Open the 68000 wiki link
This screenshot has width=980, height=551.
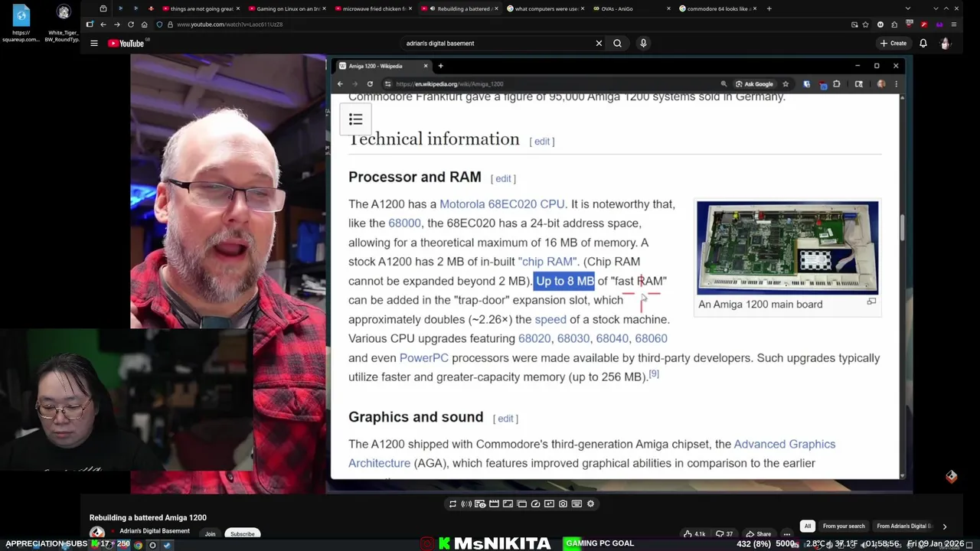coord(404,223)
